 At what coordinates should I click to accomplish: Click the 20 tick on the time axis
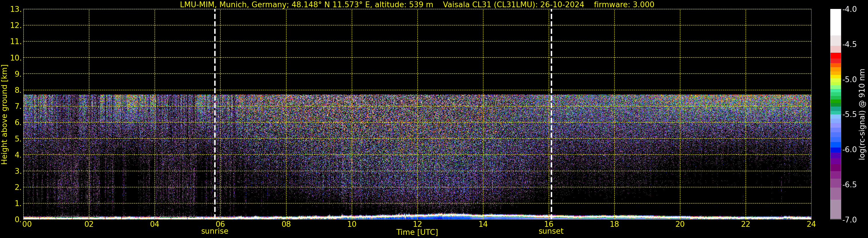(680, 224)
